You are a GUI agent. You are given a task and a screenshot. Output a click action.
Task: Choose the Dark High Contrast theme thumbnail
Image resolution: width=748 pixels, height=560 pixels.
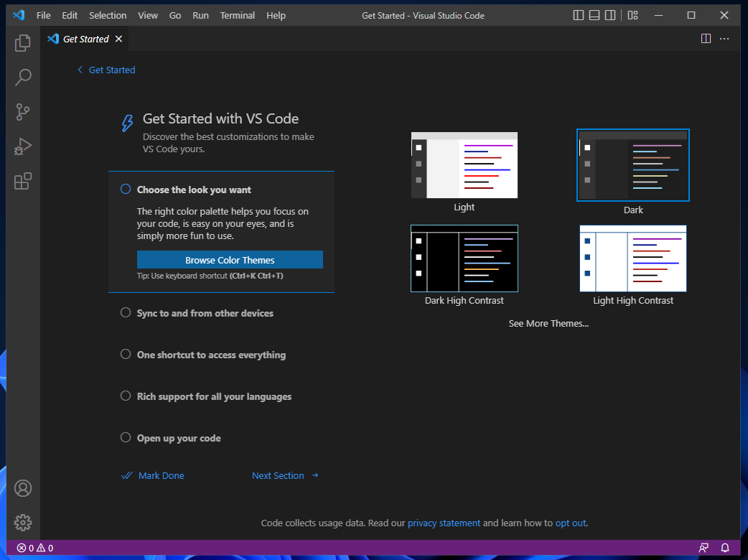pos(464,258)
